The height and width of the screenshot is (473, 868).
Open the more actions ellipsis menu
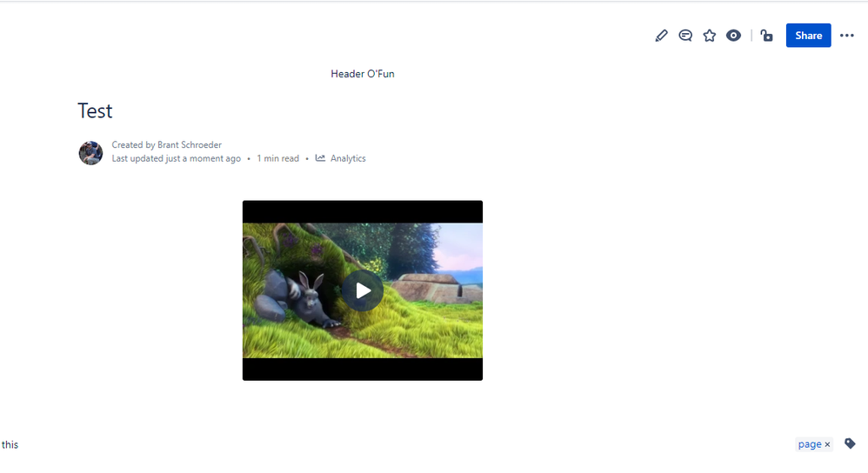coord(846,36)
